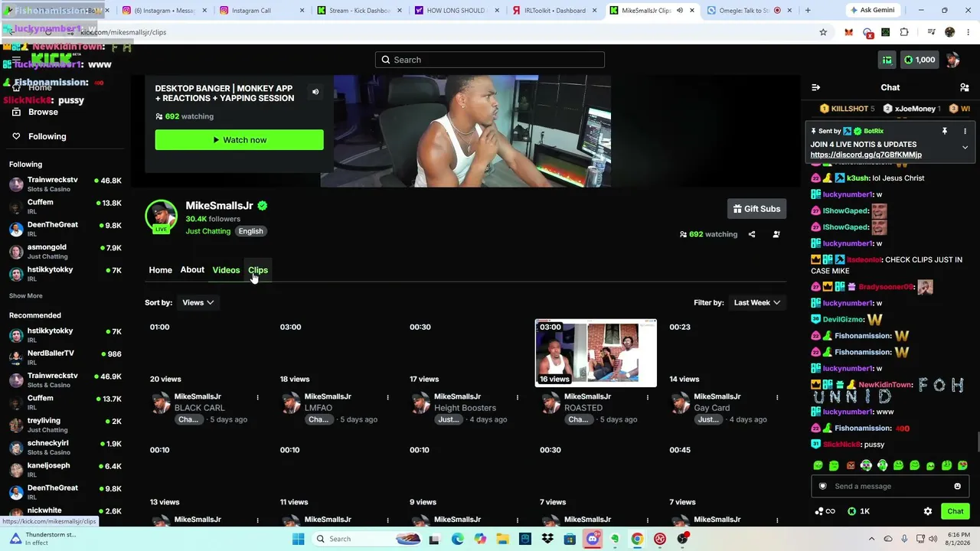Open NerdBallerTV recommended channel
The width and height of the screenshot is (980, 551).
coord(65,357)
